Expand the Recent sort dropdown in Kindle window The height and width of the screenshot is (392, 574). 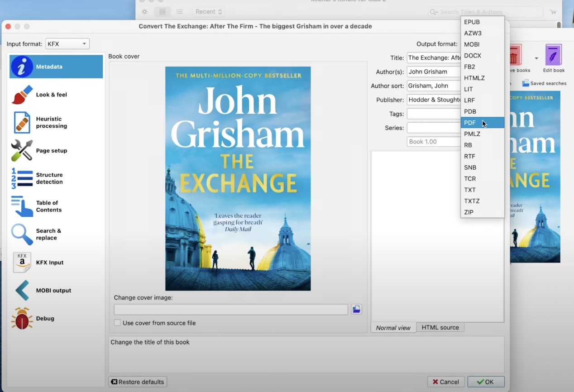(x=209, y=12)
